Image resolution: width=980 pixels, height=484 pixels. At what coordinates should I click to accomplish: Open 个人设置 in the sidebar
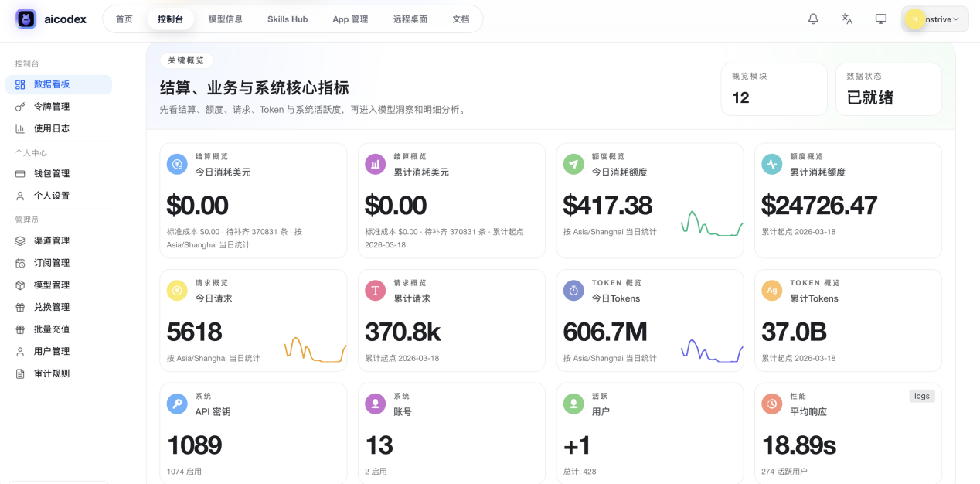51,196
